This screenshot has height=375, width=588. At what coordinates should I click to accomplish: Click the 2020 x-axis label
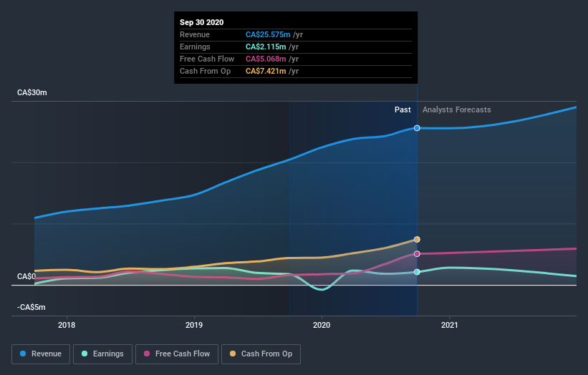pos(322,325)
